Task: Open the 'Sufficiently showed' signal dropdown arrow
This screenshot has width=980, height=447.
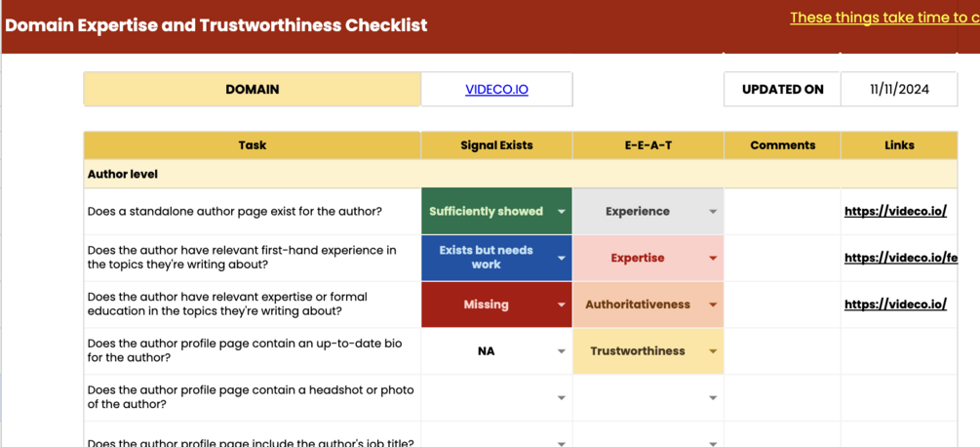Action: [561, 212]
